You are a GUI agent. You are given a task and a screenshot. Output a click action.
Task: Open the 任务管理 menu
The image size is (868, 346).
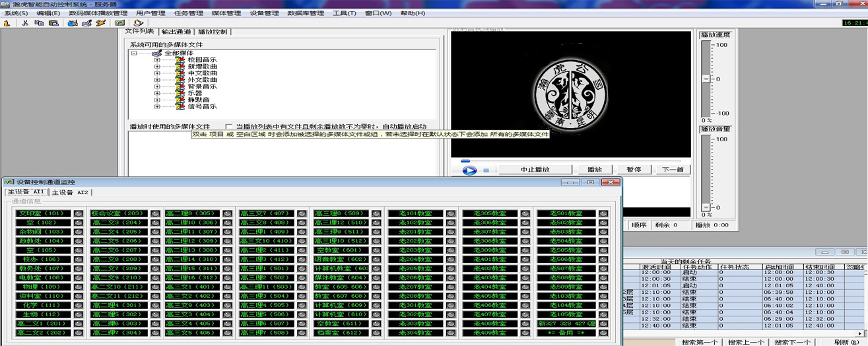pyautogui.click(x=187, y=13)
